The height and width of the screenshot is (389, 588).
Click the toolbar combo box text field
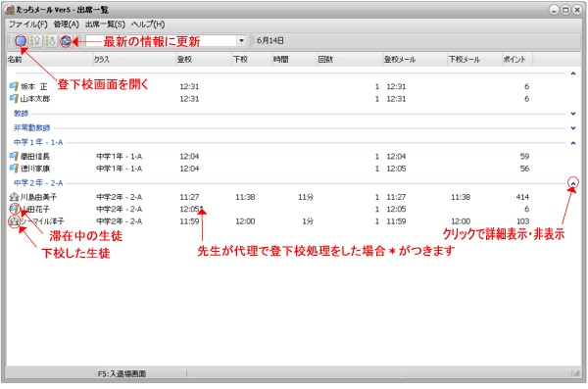coord(162,40)
